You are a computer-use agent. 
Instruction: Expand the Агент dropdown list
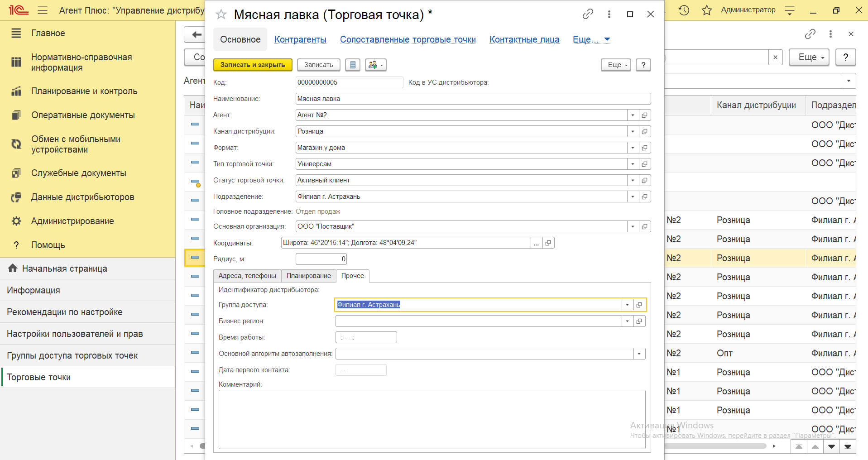tap(633, 115)
